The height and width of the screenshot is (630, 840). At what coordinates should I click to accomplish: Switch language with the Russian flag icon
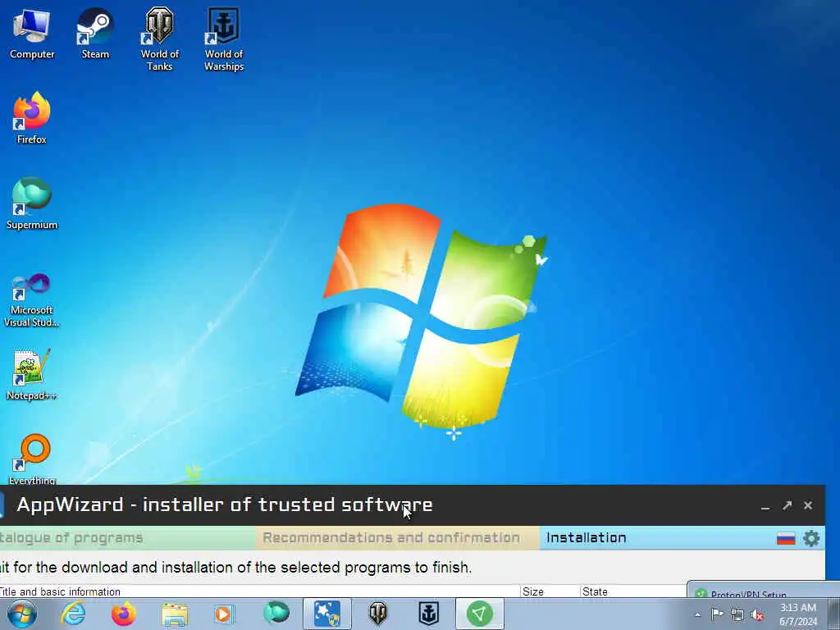click(x=786, y=538)
